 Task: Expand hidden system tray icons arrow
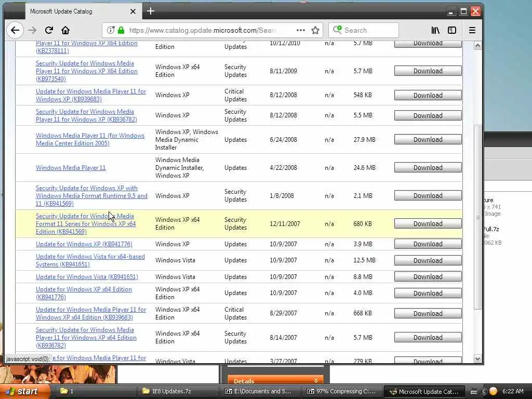coord(484,392)
